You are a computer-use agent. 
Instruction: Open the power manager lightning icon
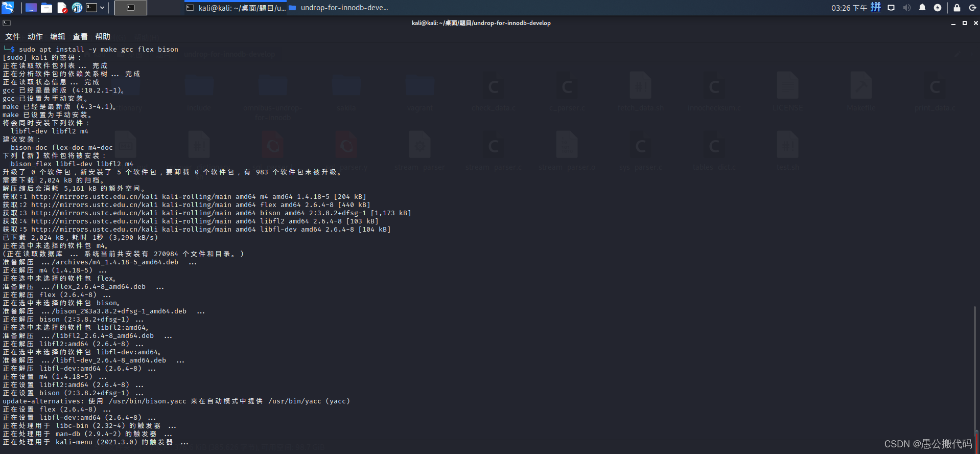[x=938, y=8]
